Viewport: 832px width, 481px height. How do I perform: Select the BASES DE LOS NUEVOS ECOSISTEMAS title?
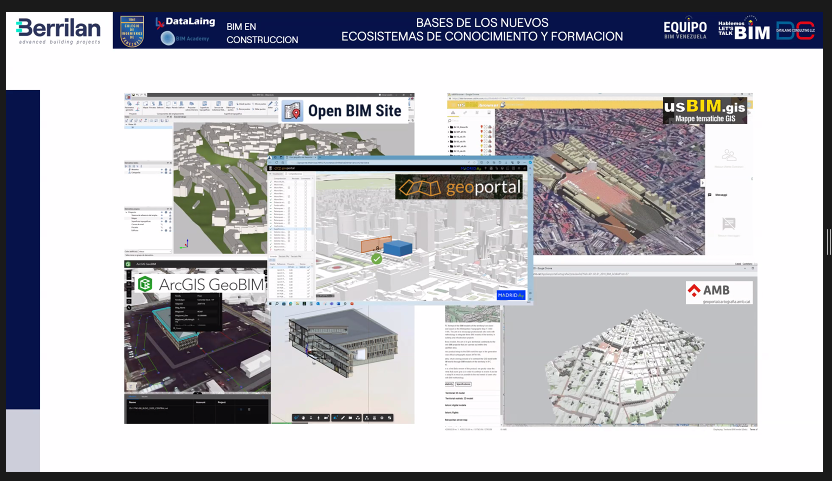click(482, 30)
